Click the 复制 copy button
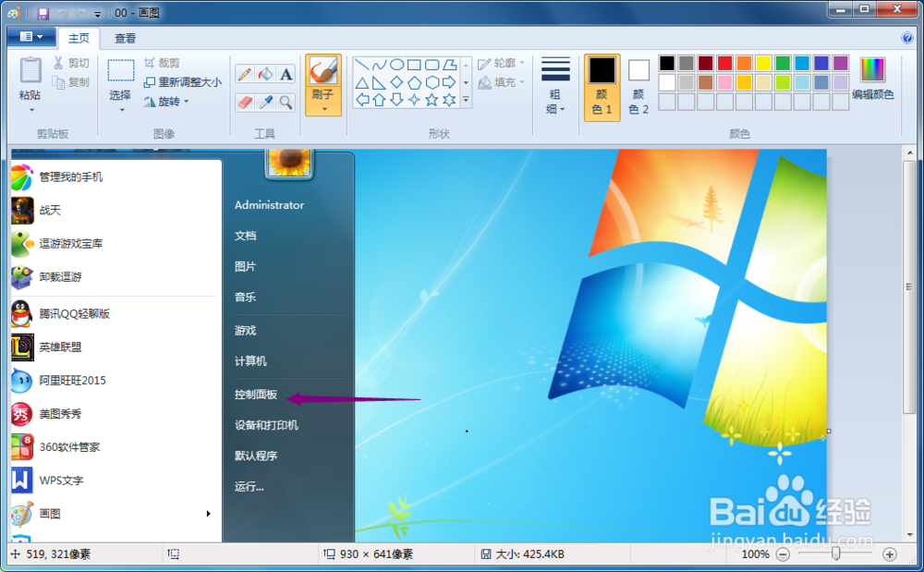 point(71,82)
